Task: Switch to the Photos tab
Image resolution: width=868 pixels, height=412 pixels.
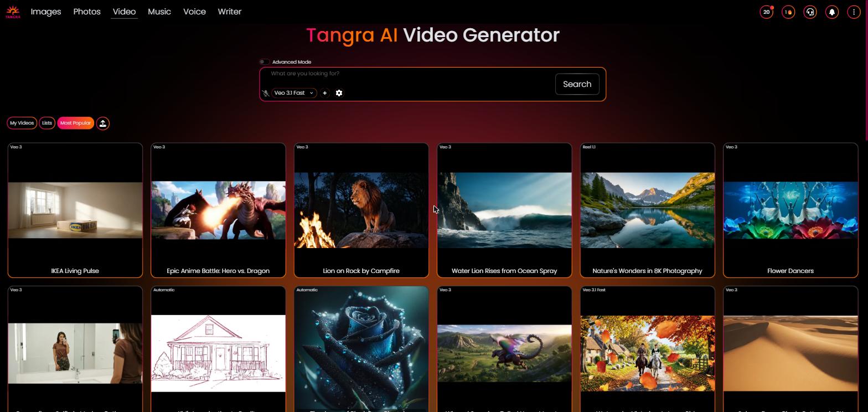Action: [x=87, y=12]
